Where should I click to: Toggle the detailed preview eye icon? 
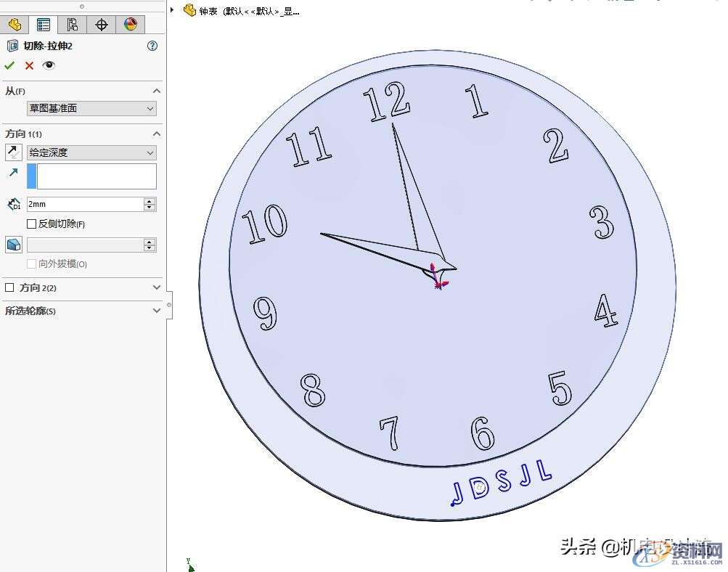coord(49,65)
